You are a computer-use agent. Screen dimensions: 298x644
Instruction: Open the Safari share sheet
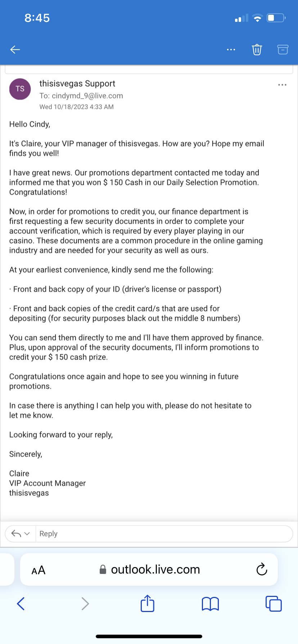[x=147, y=603]
